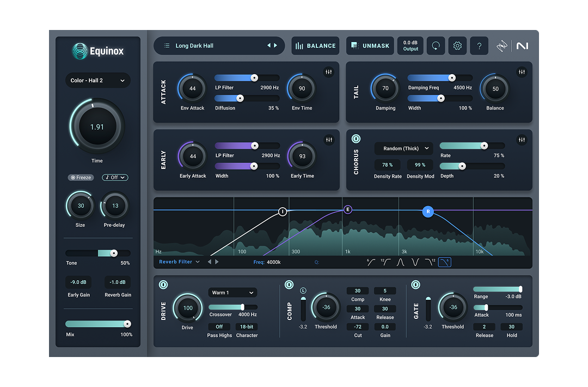Click the circular arrow reset icon
This screenshot has height=387, width=588.
tap(436, 46)
